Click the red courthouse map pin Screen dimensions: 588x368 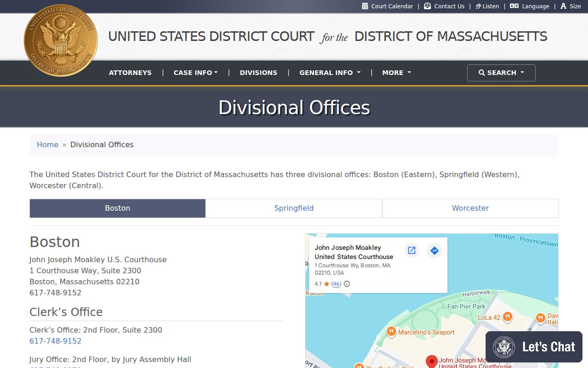[431, 362]
